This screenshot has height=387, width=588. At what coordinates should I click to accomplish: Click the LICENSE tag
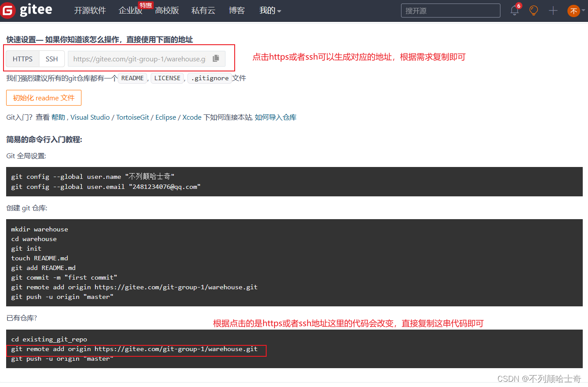(x=167, y=78)
